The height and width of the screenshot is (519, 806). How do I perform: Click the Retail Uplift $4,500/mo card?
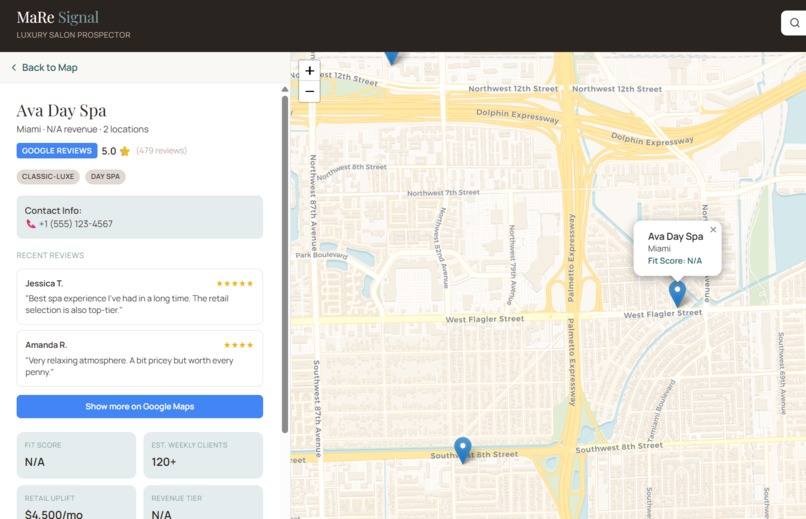pos(76,503)
